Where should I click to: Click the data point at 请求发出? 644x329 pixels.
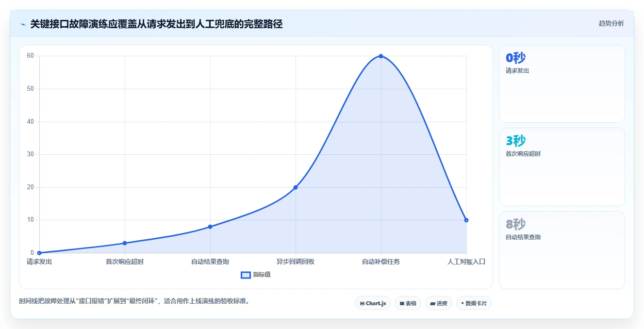[39, 253]
